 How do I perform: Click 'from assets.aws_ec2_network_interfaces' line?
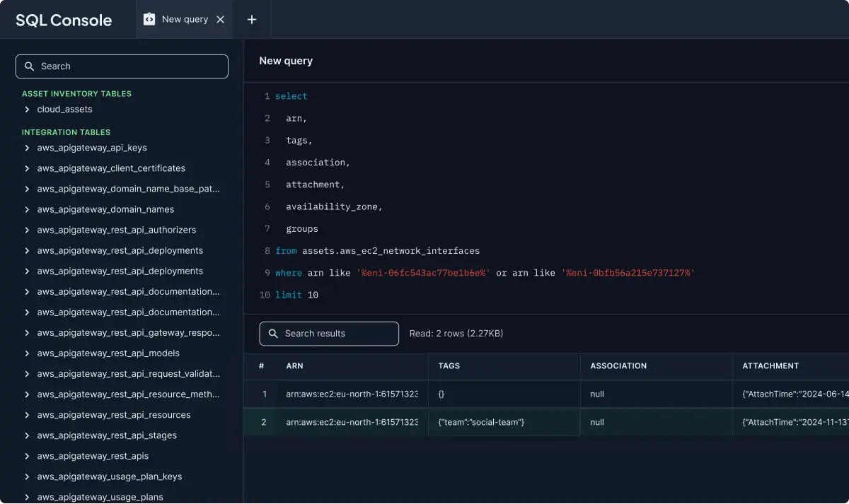pos(378,251)
